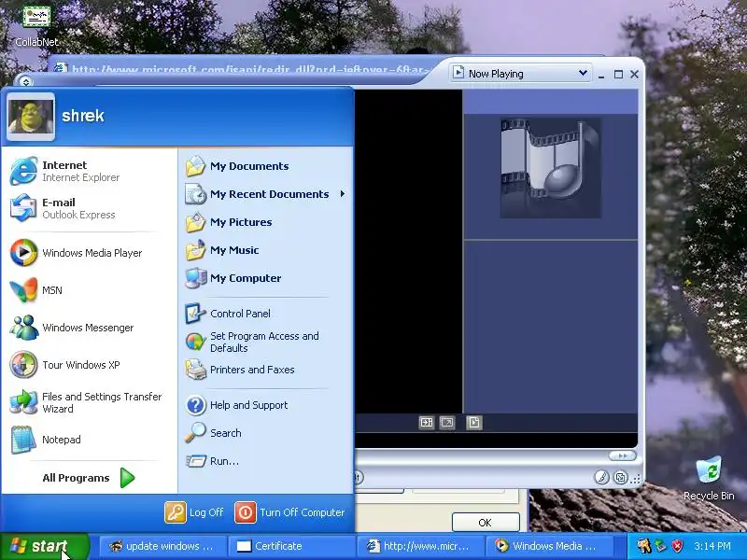Toggle Media Player video settings pane button

click(x=427, y=423)
